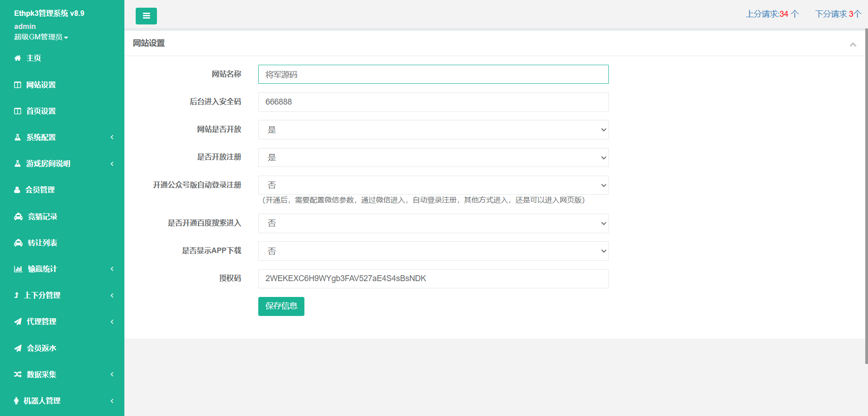
Task: Open the 是否开放注册 dropdown
Action: point(433,158)
